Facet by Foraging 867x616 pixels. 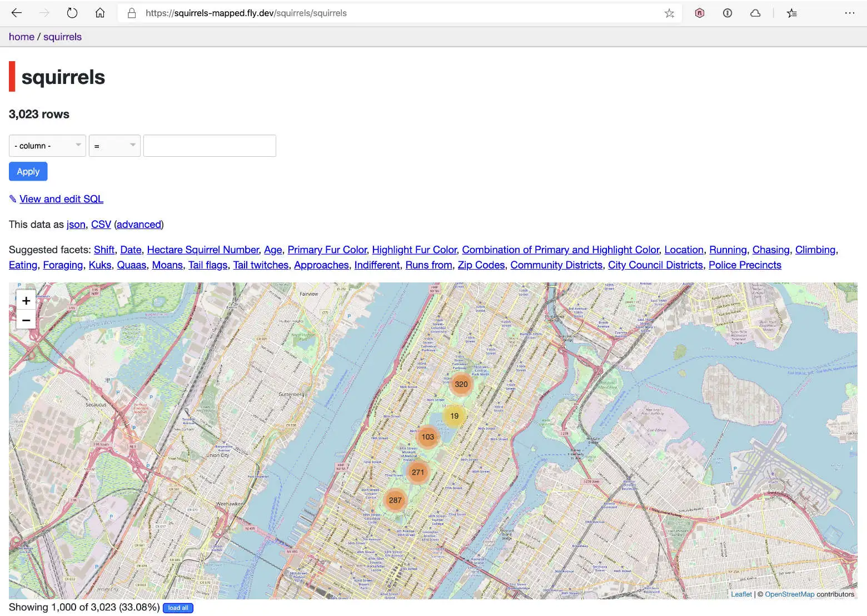tap(63, 265)
